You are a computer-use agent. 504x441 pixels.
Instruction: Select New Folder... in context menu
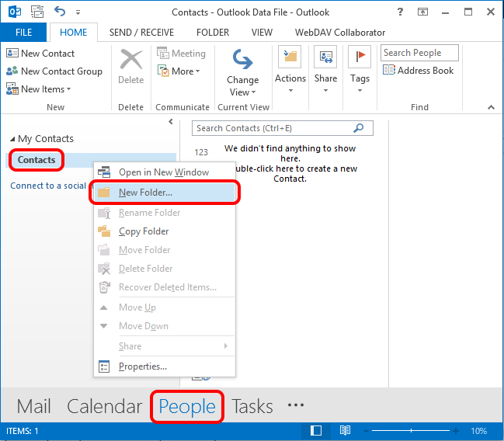165,193
